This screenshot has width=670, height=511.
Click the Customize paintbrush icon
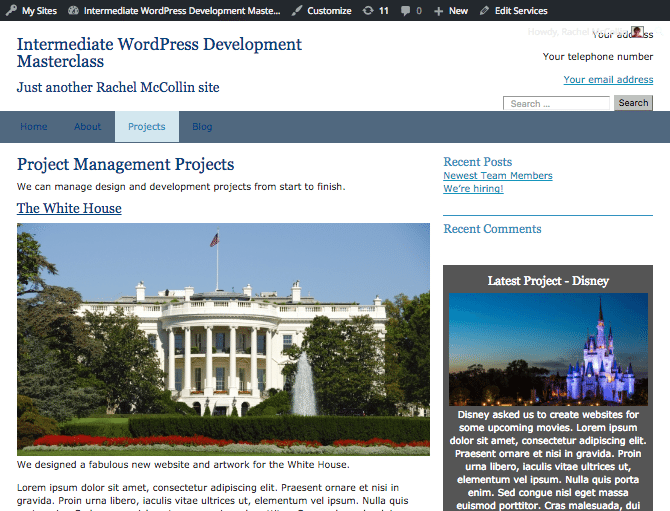[297, 10]
